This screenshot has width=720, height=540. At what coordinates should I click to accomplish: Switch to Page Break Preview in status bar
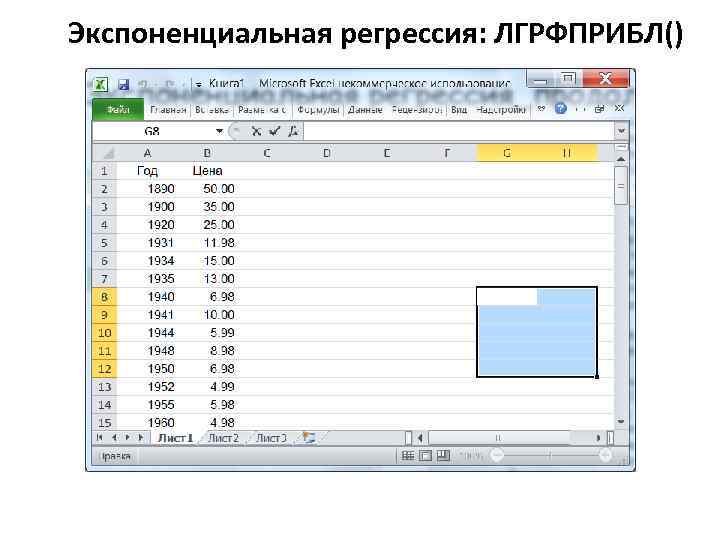coord(443,456)
